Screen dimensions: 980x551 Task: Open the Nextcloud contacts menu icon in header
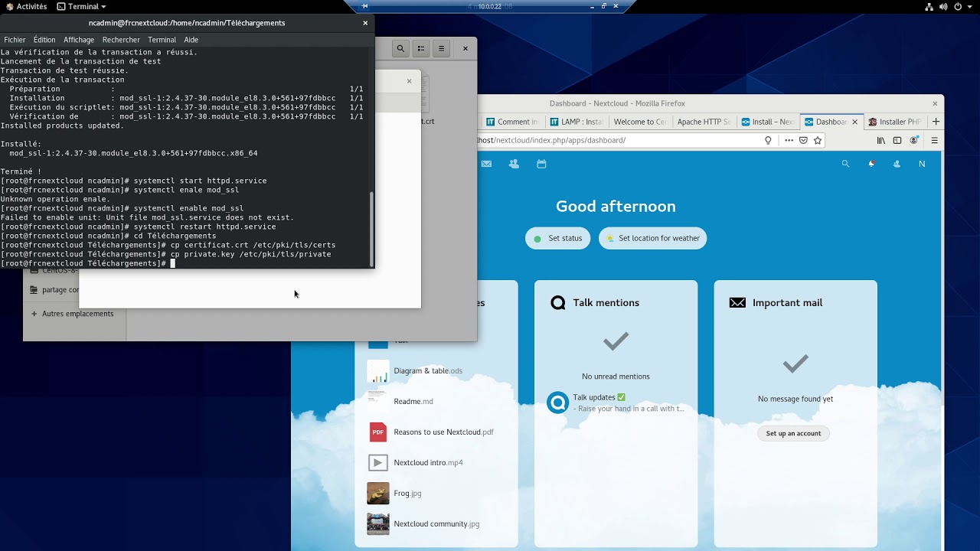897,164
